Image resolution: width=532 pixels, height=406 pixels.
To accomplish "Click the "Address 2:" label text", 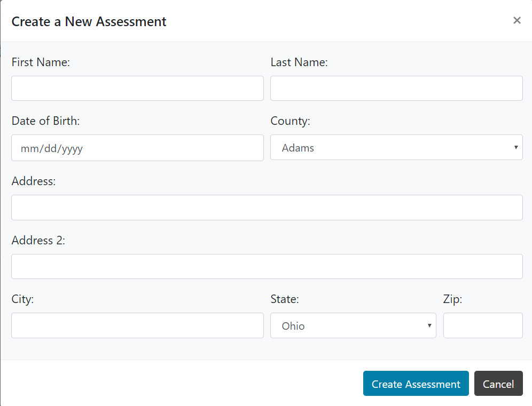I will click(38, 241).
